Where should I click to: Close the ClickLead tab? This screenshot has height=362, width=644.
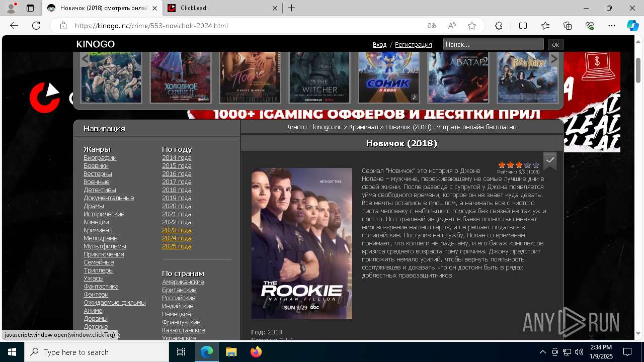[275, 8]
